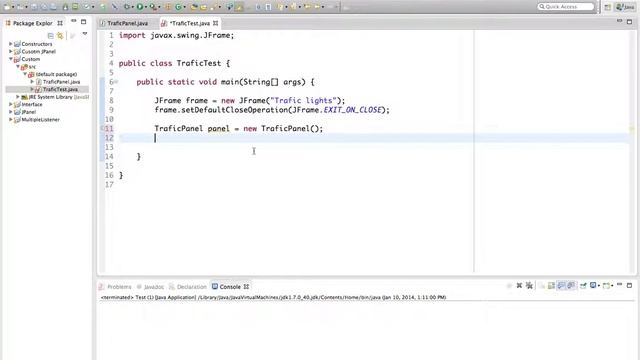Expand the MultipleListener project
Image resolution: width=640 pixels, height=360 pixels.
pos(10,120)
